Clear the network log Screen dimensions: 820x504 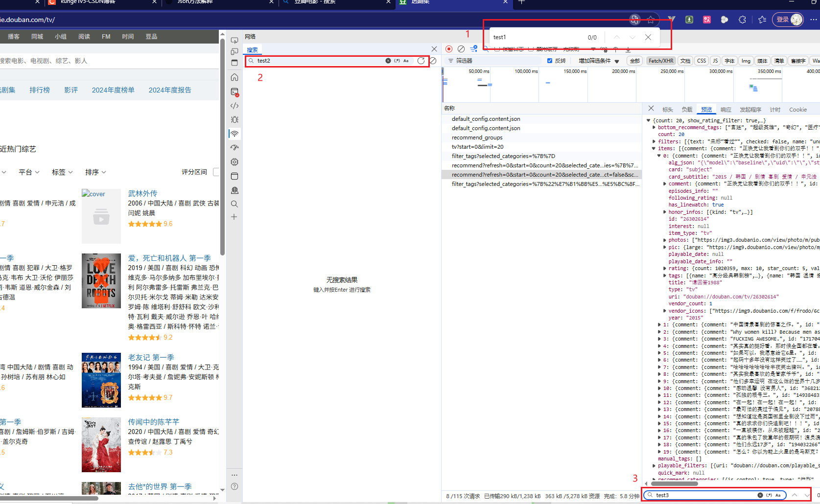point(461,49)
